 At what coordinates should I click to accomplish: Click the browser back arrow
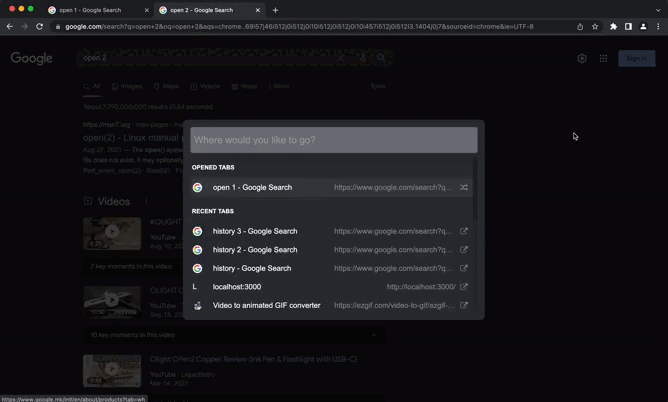10,26
